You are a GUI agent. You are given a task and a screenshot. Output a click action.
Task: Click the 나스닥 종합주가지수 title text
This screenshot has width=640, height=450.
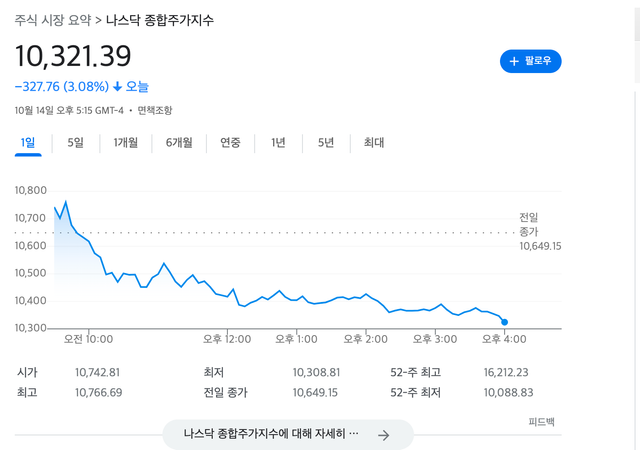[160, 20]
